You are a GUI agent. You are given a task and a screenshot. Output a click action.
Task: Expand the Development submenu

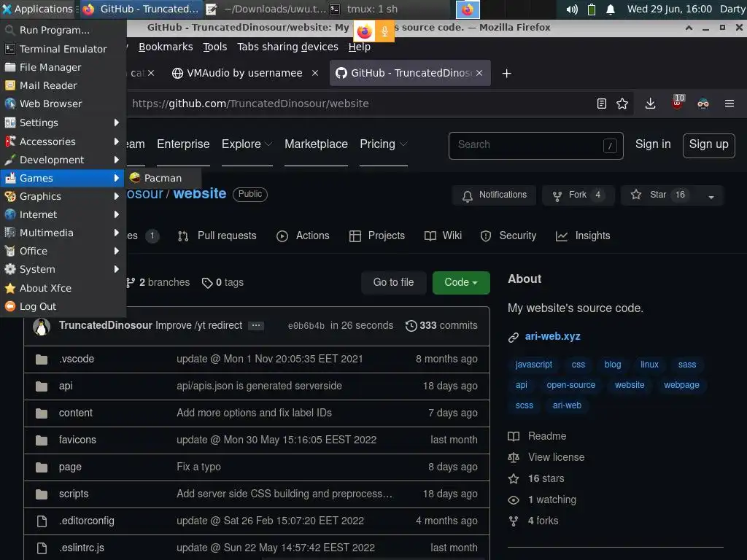(x=63, y=160)
